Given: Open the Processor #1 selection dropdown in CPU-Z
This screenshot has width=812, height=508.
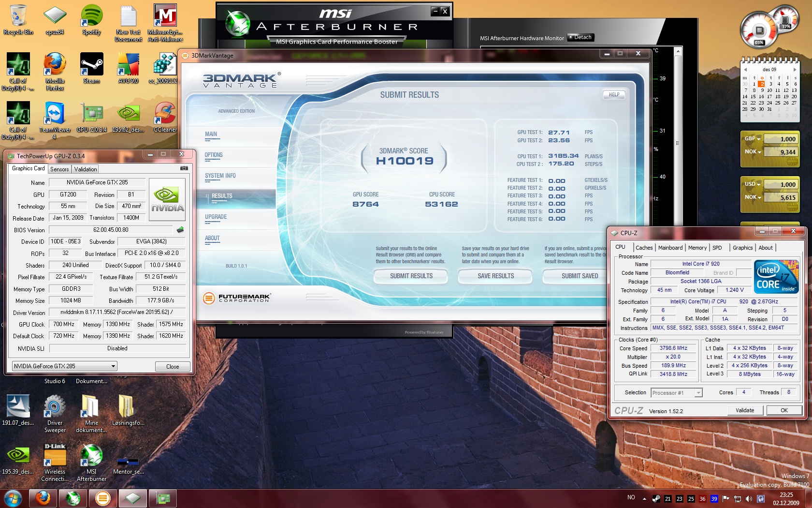Looking at the screenshot, I should 676,393.
